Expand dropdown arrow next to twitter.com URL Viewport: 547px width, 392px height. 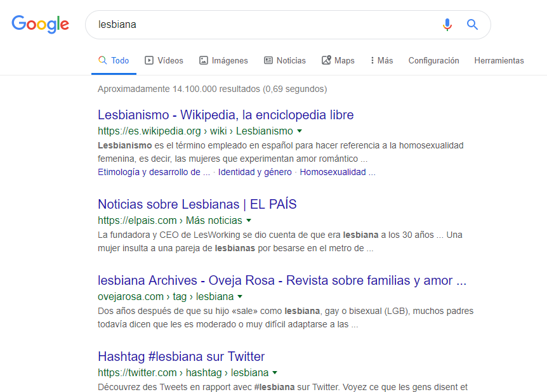tap(275, 373)
